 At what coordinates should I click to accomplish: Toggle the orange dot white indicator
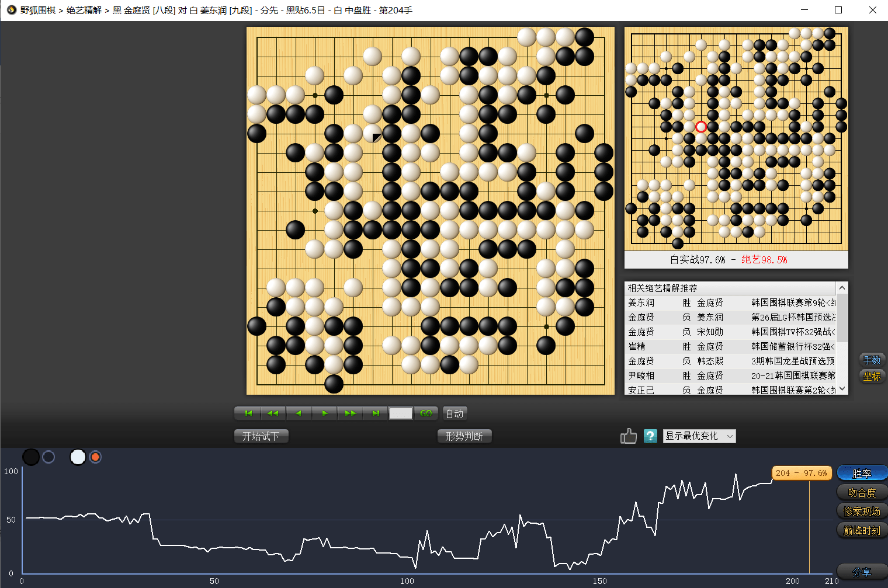[x=95, y=457]
